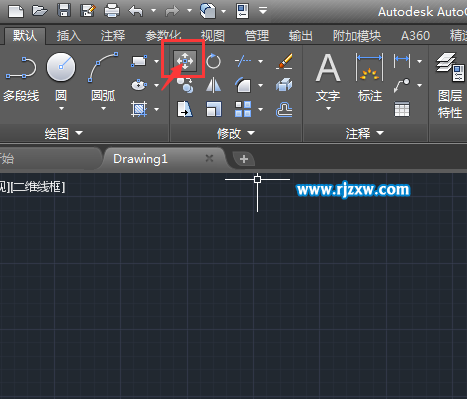The width and height of the screenshot is (467, 399).
Task: Open the Insert (插入) ribbon tab
Action: [x=69, y=35]
